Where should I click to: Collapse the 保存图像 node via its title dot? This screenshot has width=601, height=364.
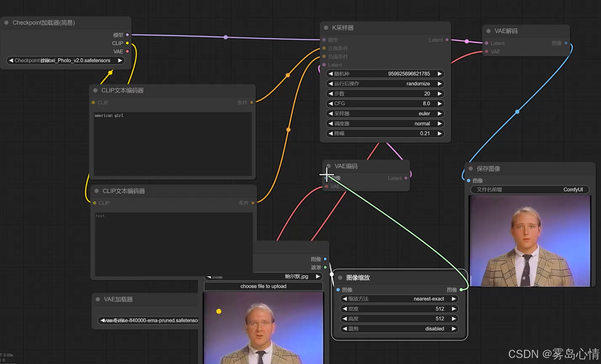point(471,169)
